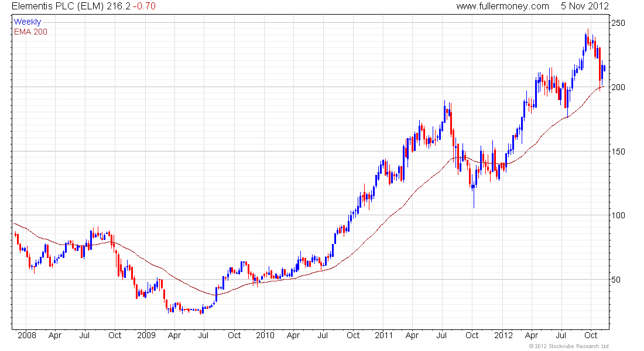Click the www.fullermoney.com text

(503, 6)
